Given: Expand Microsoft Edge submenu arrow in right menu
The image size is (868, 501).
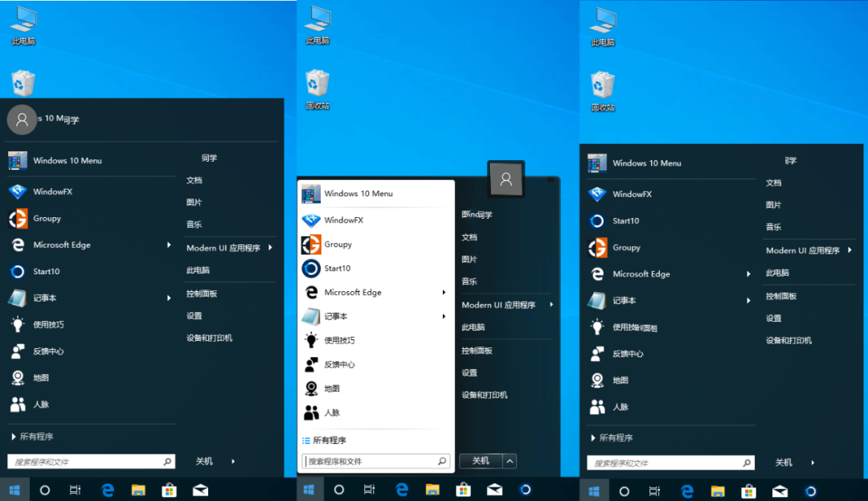Looking at the screenshot, I should [x=748, y=274].
